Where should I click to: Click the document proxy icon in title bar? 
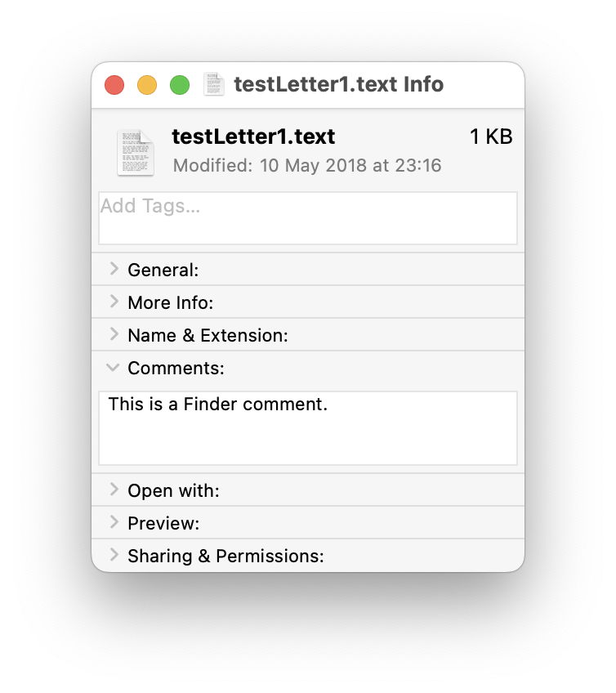pyautogui.click(x=213, y=84)
